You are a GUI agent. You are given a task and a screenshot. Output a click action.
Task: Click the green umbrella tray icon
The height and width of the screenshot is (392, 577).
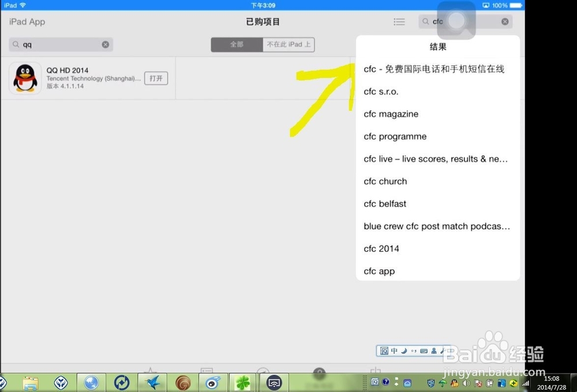[443, 383]
